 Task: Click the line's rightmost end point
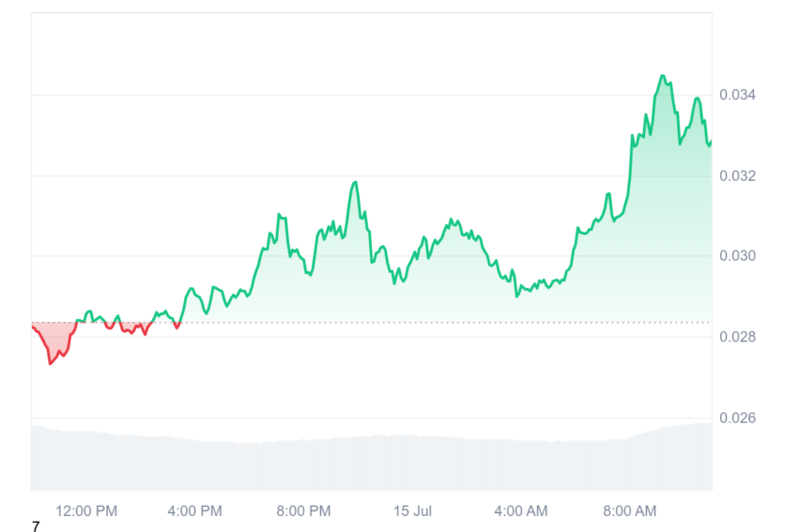(x=711, y=142)
